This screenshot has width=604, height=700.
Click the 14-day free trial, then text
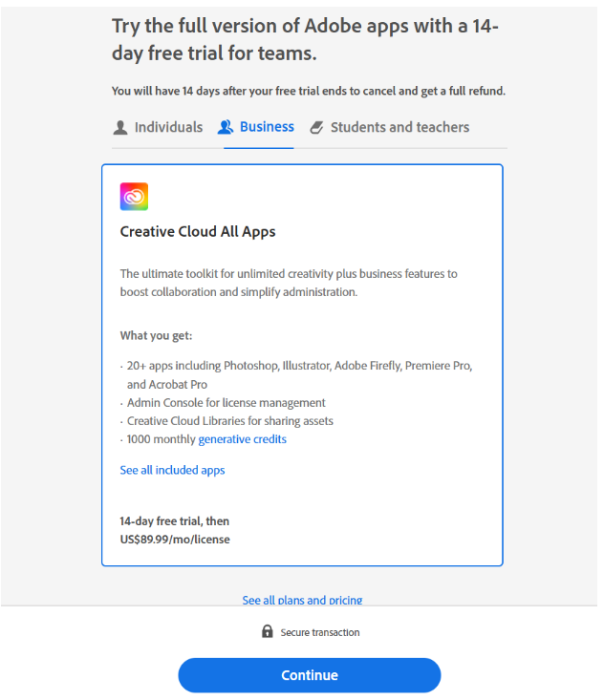pyautogui.click(x=175, y=521)
